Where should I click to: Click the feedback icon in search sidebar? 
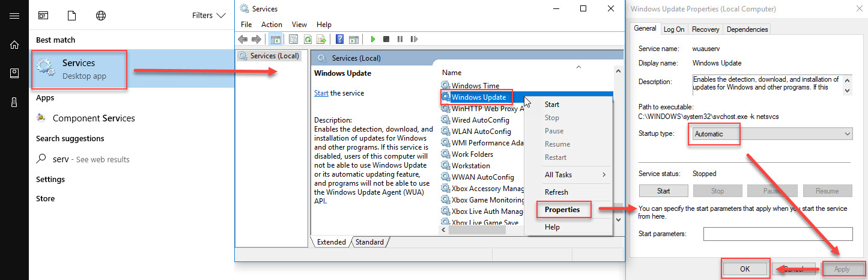(x=14, y=73)
